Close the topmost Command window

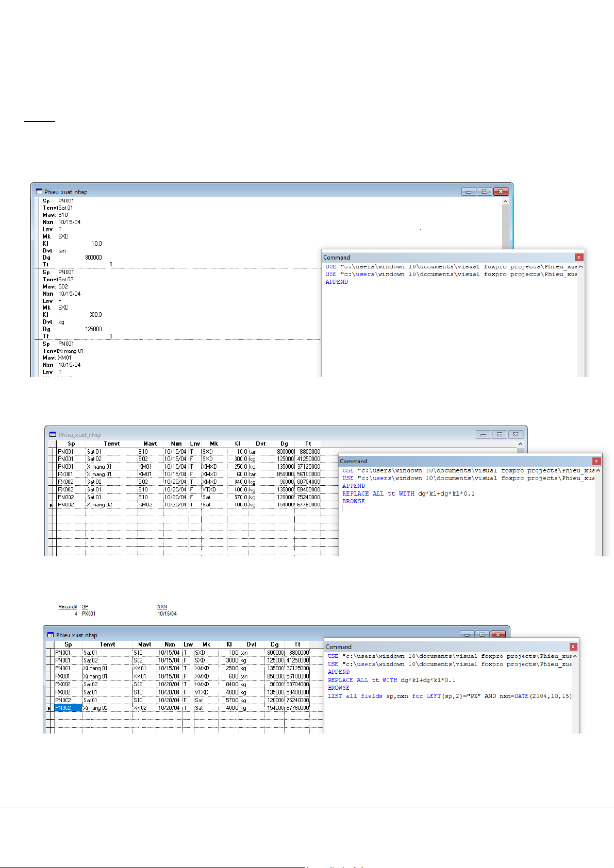[x=579, y=257]
